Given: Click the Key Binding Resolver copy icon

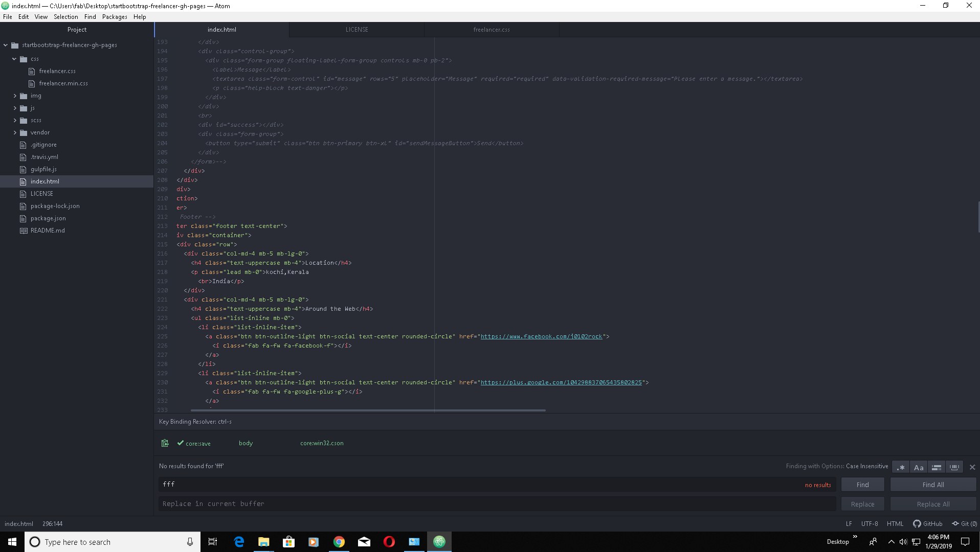Looking at the screenshot, I should point(165,443).
